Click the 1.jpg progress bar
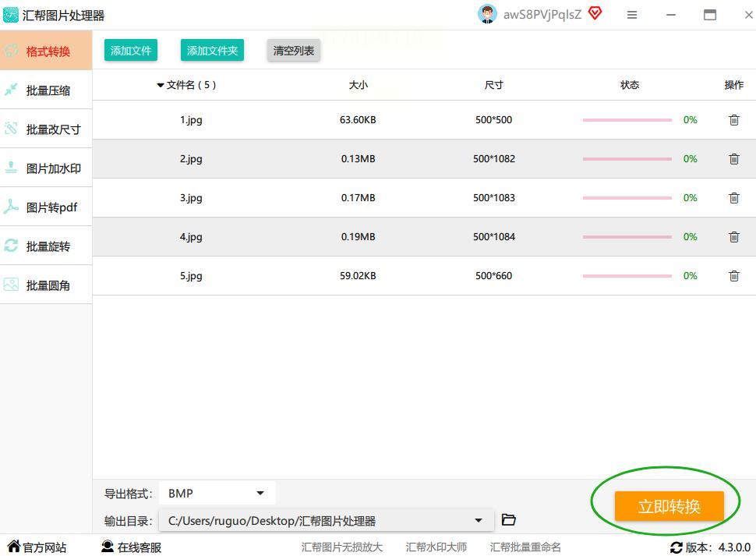 point(627,119)
